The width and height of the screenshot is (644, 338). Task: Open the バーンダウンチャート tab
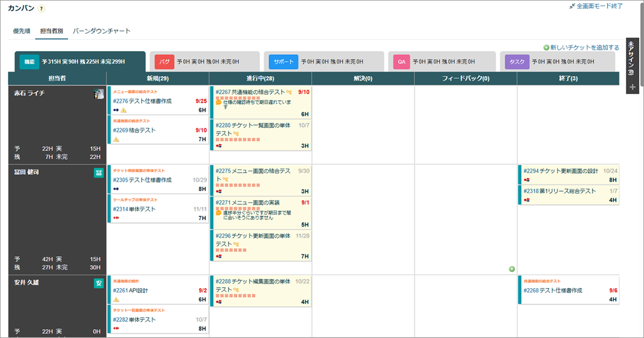[x=101, y=31]
